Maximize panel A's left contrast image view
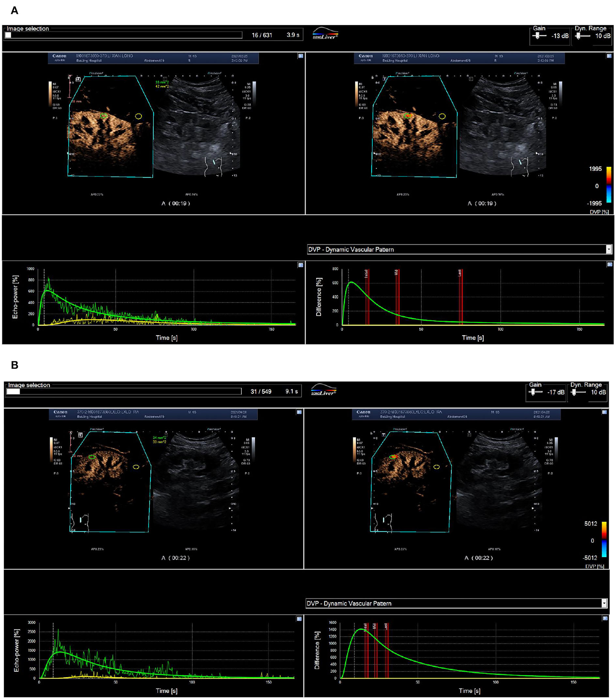 [x=300, y=56]
